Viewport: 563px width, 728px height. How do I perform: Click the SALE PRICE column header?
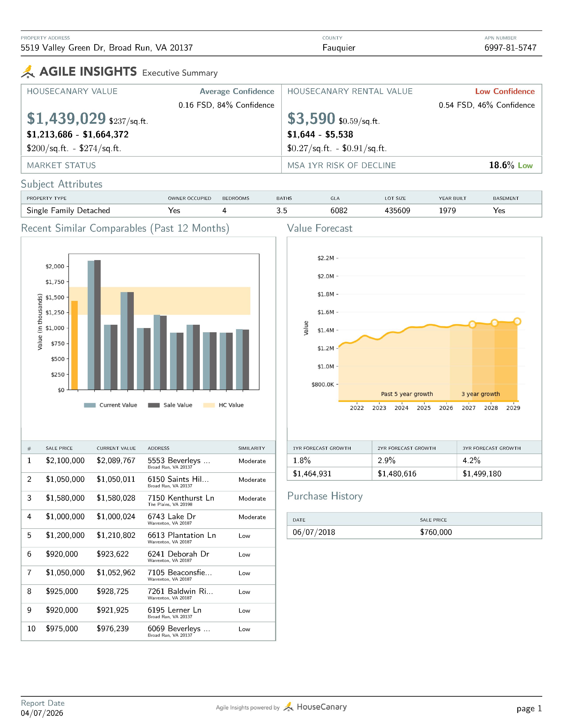[59, 448]
